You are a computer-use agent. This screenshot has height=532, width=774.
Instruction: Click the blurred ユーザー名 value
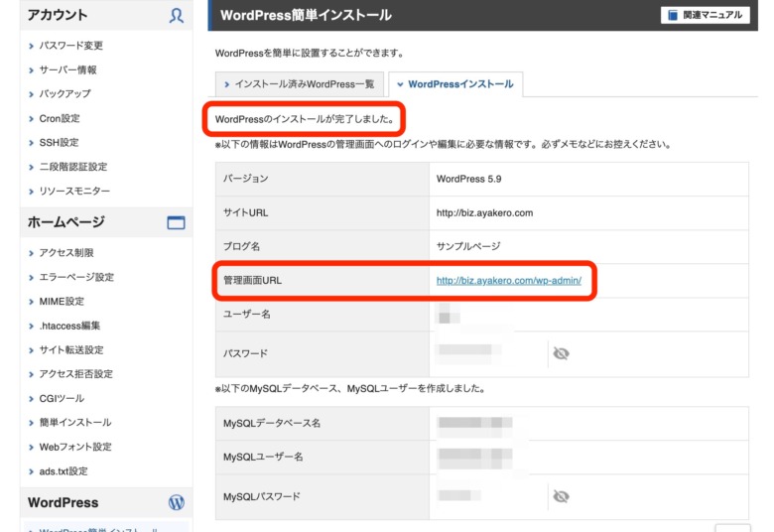[x=449, y=314]
